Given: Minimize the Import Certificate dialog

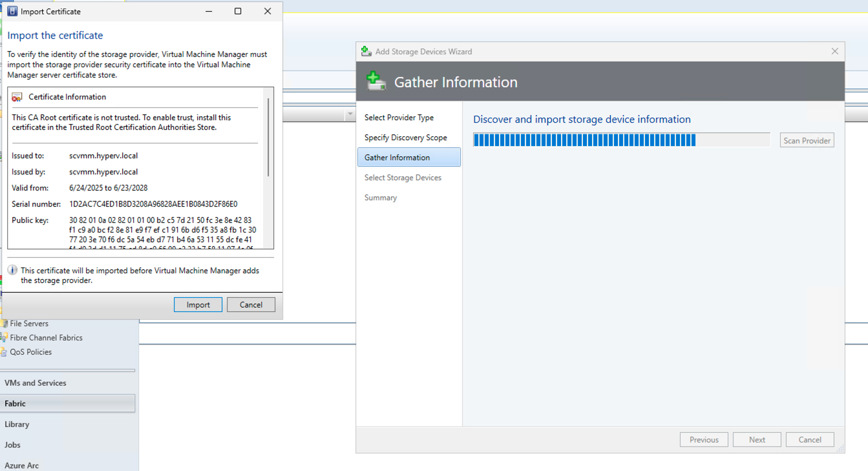Looking at the screenshot, I should pos(209,12).
